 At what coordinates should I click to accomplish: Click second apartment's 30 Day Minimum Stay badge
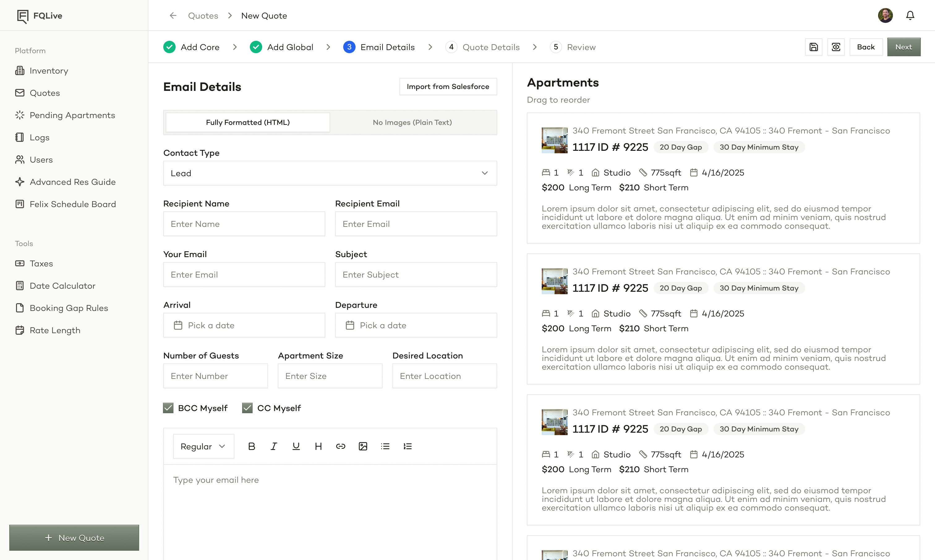point(759,288)
